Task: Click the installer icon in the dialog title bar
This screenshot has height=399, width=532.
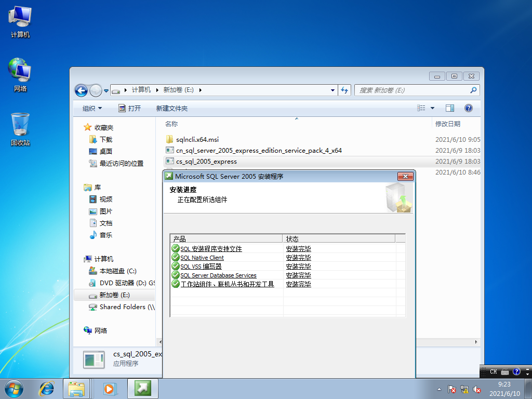Action: pyautogui.click(x=168, y=176)
